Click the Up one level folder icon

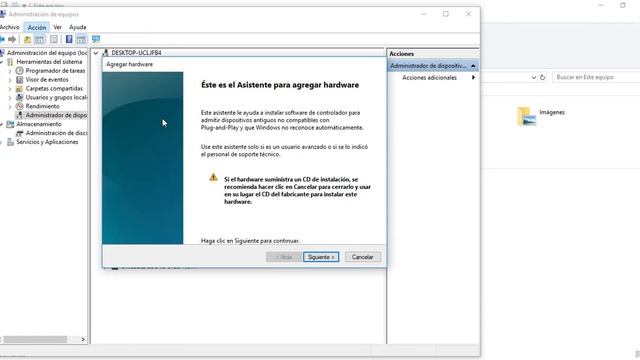coord(27,39)
